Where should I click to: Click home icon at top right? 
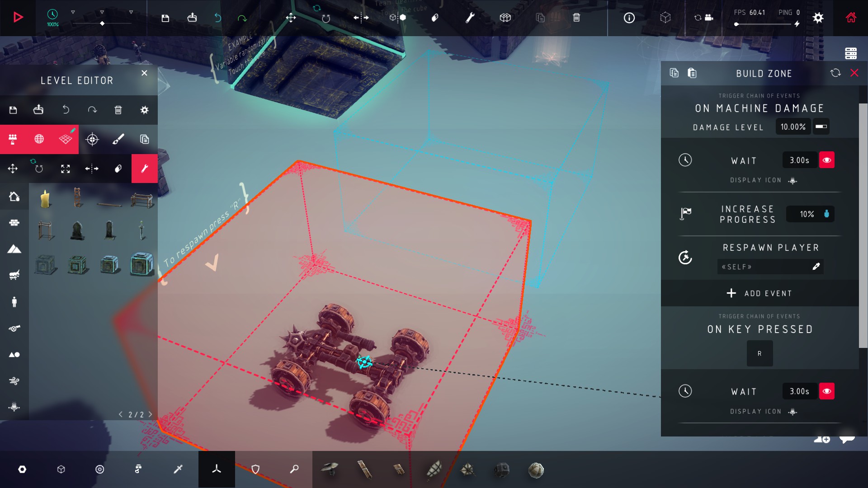tap(851, 18)
